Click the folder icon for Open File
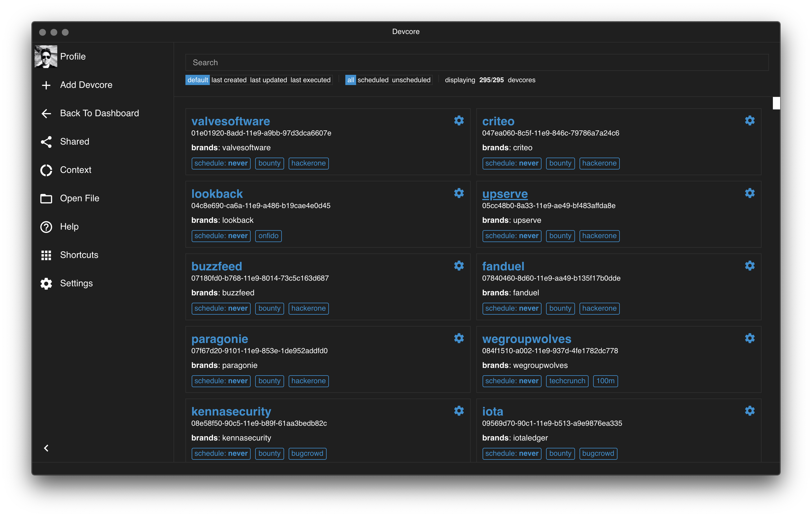This screenshot has width=812, height=517. click(46, 198)
